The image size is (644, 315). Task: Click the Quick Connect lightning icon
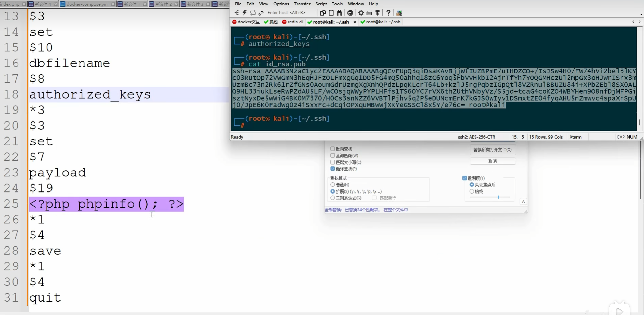[244, 12]
